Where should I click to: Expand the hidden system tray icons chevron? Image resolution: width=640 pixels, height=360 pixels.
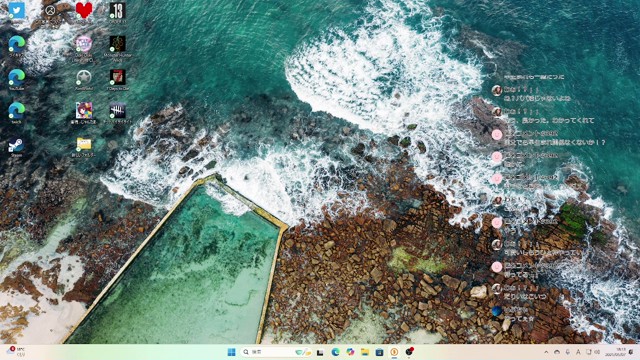546,352
